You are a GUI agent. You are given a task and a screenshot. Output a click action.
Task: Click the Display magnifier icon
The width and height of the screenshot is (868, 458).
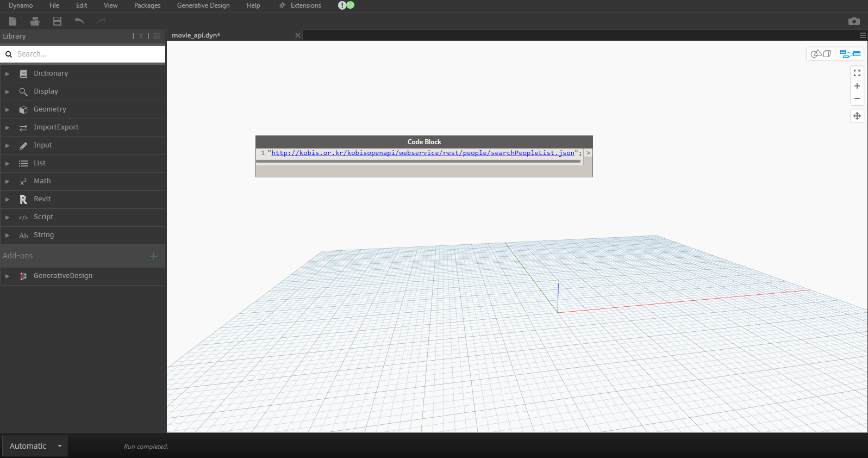pyautogui.click(x=23, y=92)
